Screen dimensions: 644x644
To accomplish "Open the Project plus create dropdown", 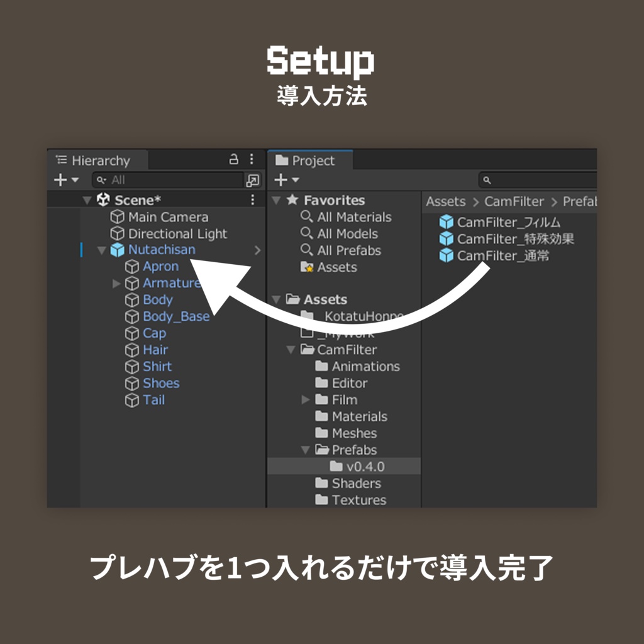I will (286, 180).
